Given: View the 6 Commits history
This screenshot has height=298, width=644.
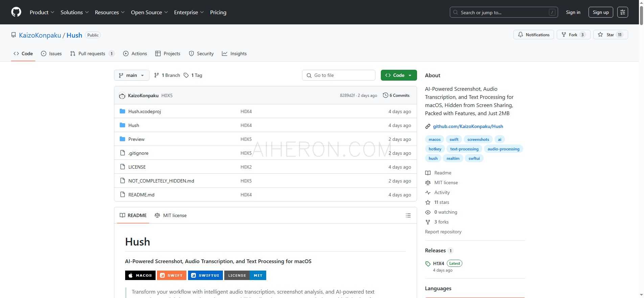Looking at the screenshot, I should tap(396, 95).
